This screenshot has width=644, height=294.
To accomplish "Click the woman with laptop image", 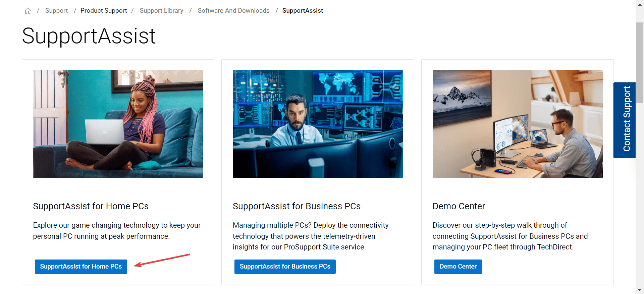I will point(118,124).
